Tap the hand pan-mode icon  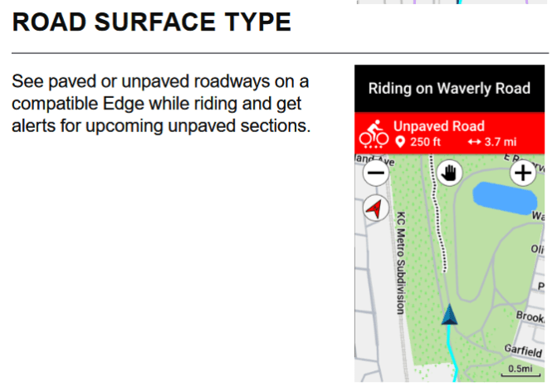(449, 173)
